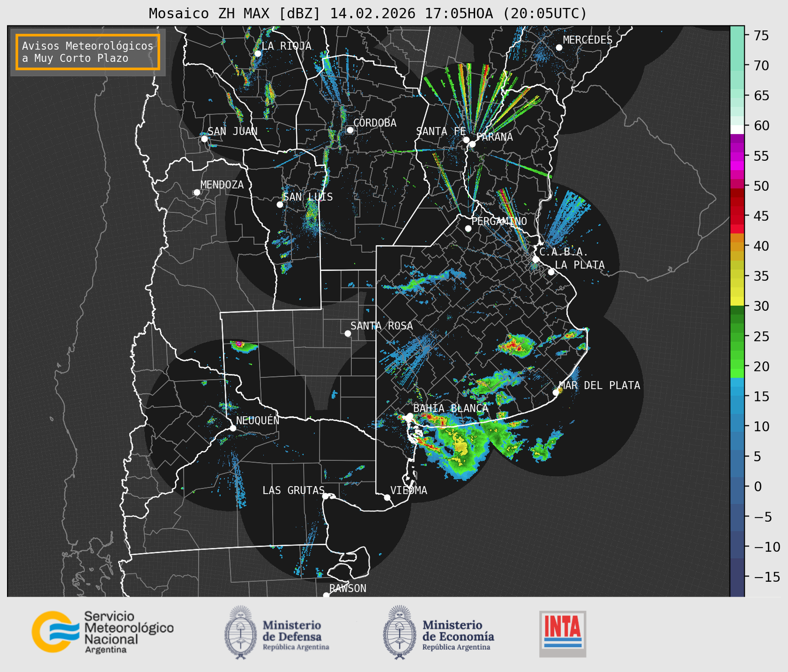788x672 pixels.
Task: Click the Ministerio de Defensa emblem
Action: click(241, 632)
